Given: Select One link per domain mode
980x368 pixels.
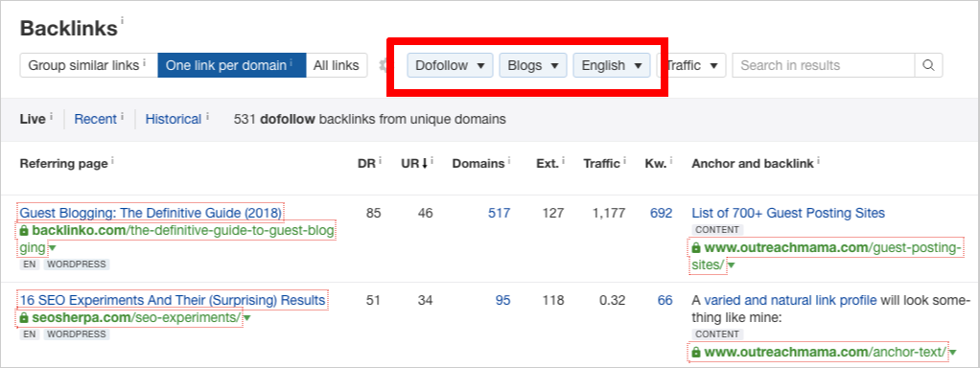Looking at the screenshot, I should click(x=231, y=65).
